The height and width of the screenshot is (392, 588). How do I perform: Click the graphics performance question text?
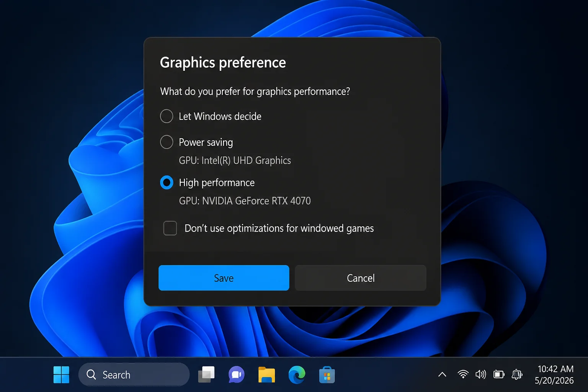[x=255, y=91]
